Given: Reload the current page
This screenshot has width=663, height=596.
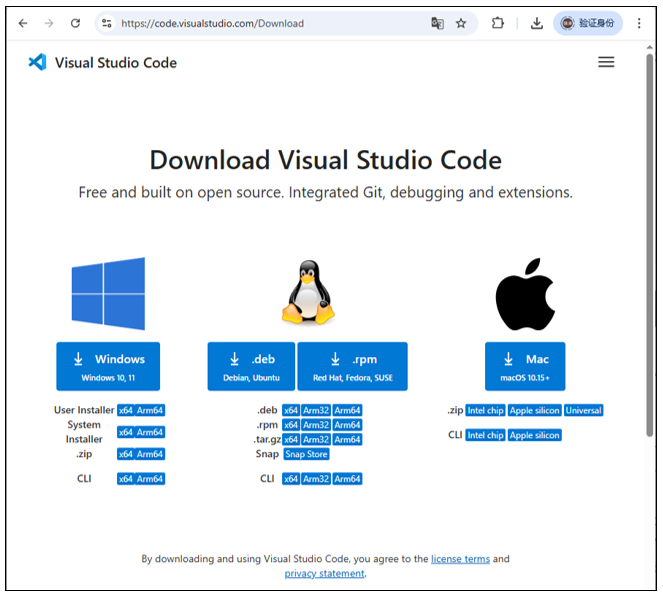Looking at the screenshot, I should 75,23.
